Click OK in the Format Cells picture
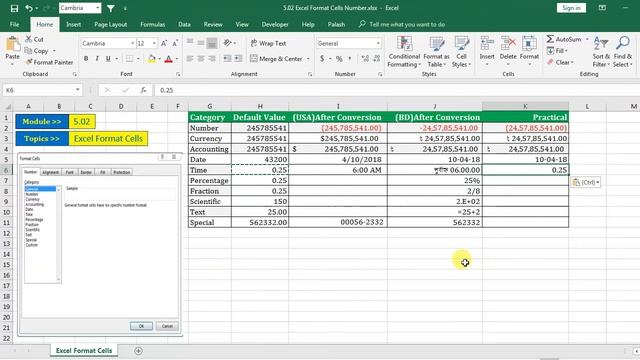This screenshot has height=360, width=640. coord(141,326)
